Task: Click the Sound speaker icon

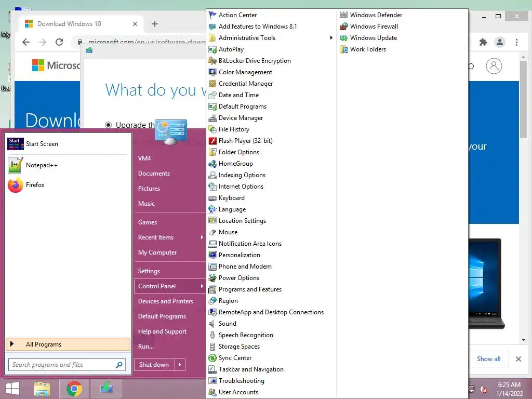Action: [x=212, y=324]
